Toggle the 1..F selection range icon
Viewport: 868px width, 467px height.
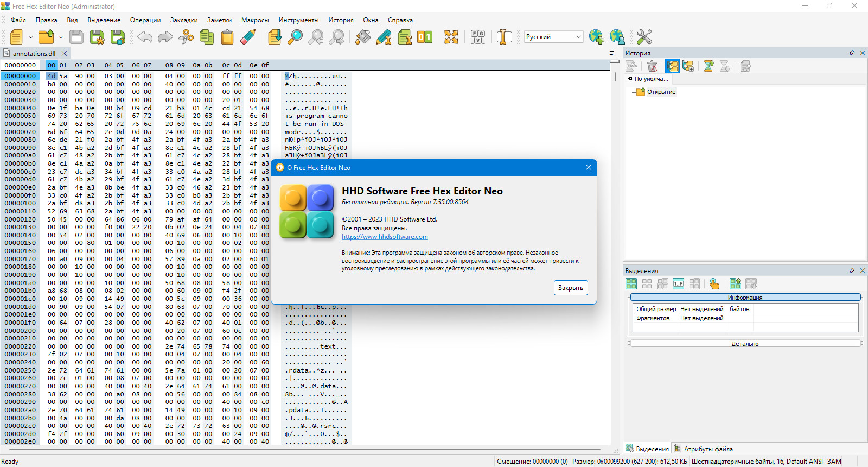678,283
